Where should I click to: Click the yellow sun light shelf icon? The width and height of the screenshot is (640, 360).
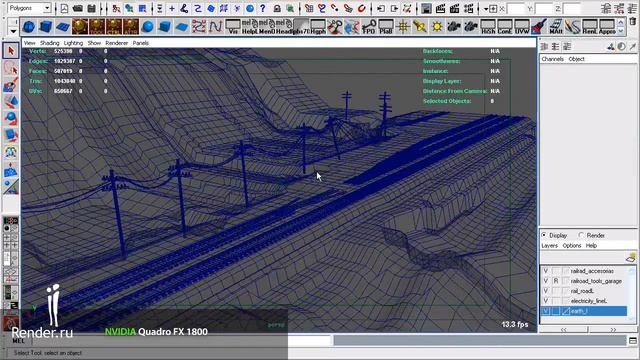[437, 27]
